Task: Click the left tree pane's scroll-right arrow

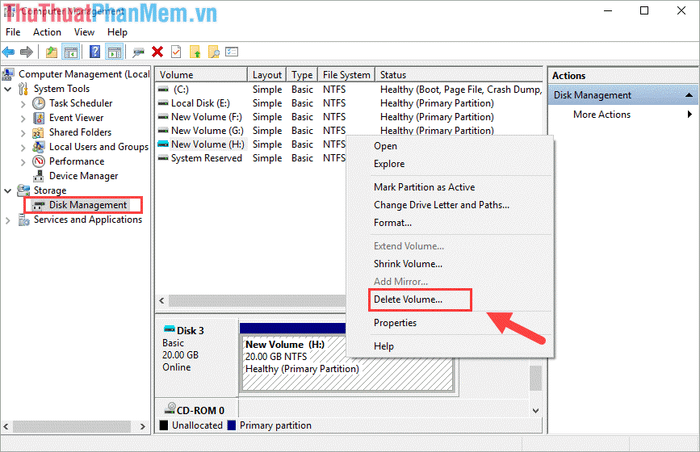Action: [x=142, y=427]
